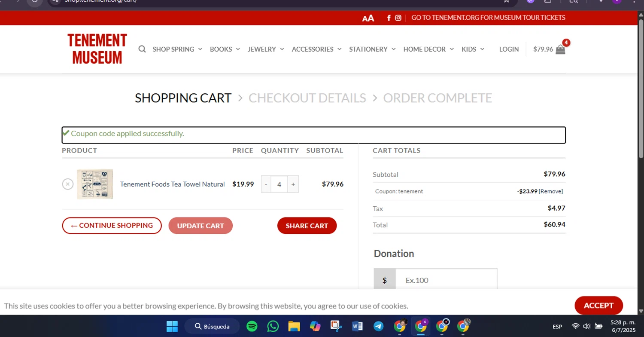Open the Snipping Tool from the taskbar
Viewport: 644px width, 337px height.
(x=336, y=326)
